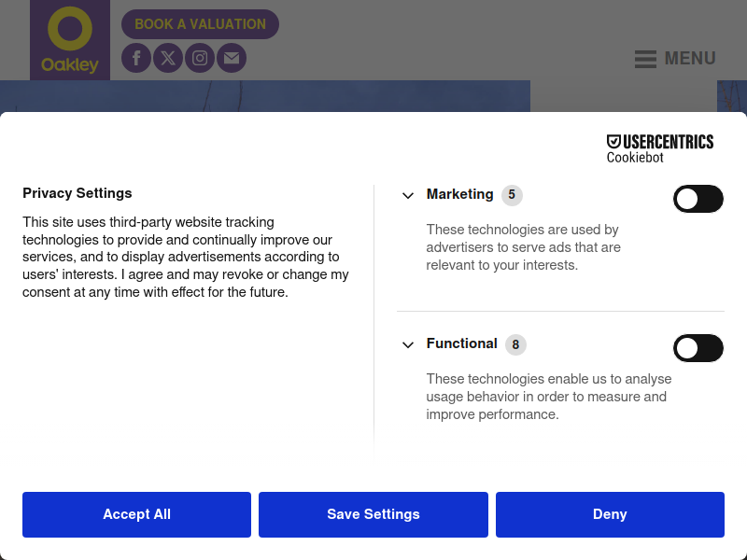Enable the Marketing toggle switch
Screen dimensions: 747x560
pos(698,199)
